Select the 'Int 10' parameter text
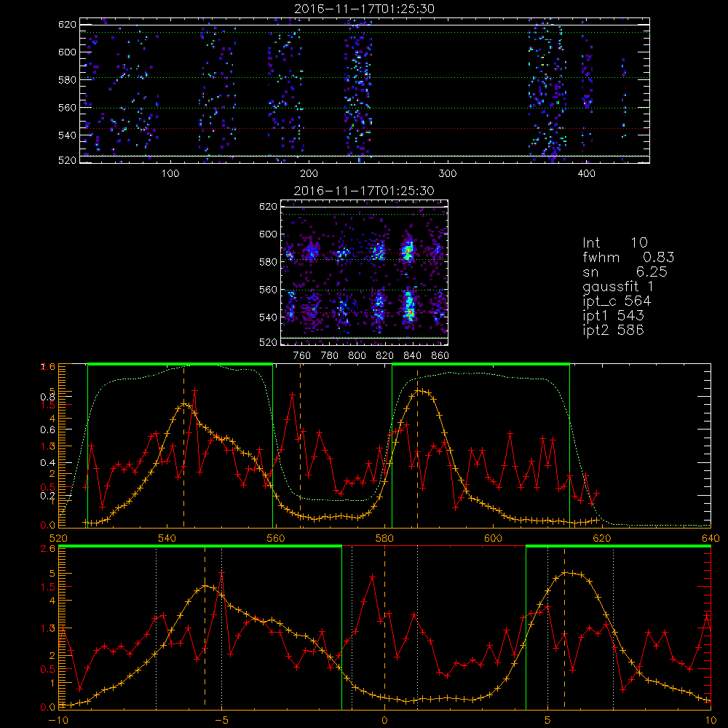 point(615,243)
